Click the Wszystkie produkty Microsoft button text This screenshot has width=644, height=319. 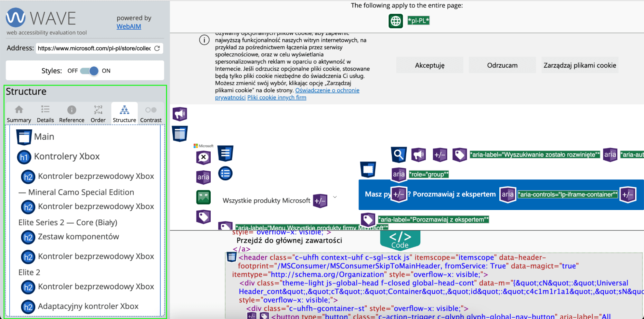(x=266, y=201)
